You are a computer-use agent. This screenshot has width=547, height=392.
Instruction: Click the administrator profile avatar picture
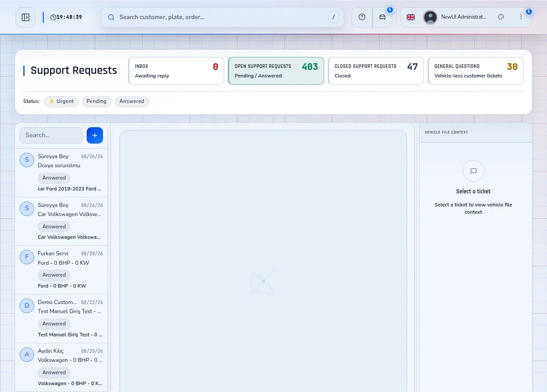430,17
